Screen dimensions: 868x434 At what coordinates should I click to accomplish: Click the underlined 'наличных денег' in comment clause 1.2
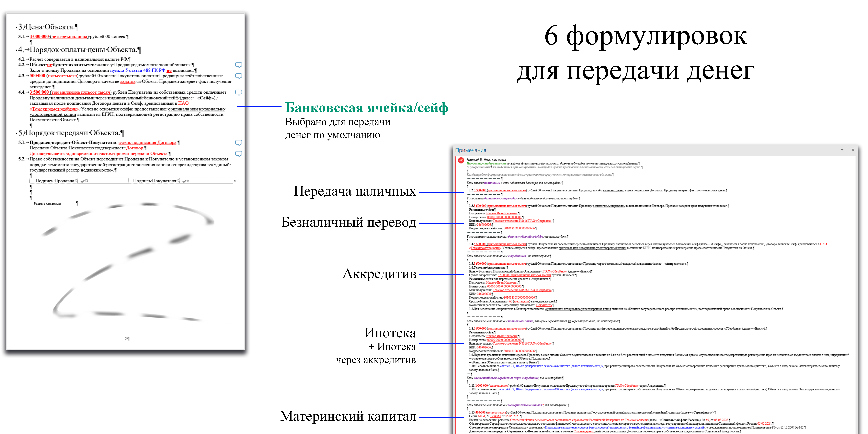point(613,190)
